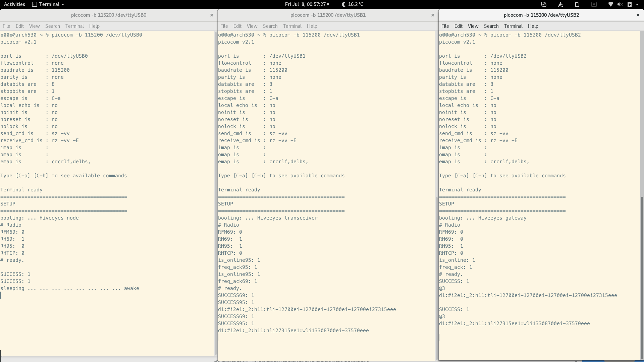644x362 pixels.
Task: Click the ttyUSB0 terminal vertical scrollbar
Action: tap(215, 193)
